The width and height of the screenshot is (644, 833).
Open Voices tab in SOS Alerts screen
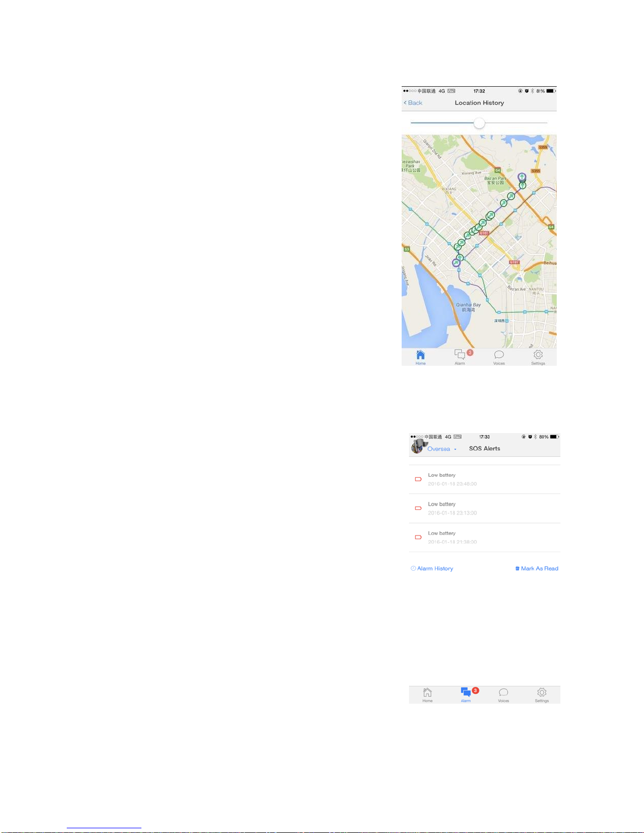504,695
